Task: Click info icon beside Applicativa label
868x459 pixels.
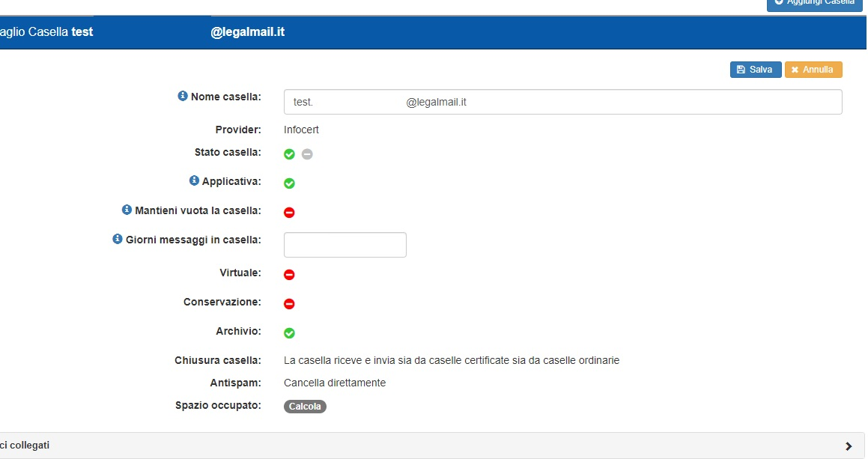Action: click(194, 181)
